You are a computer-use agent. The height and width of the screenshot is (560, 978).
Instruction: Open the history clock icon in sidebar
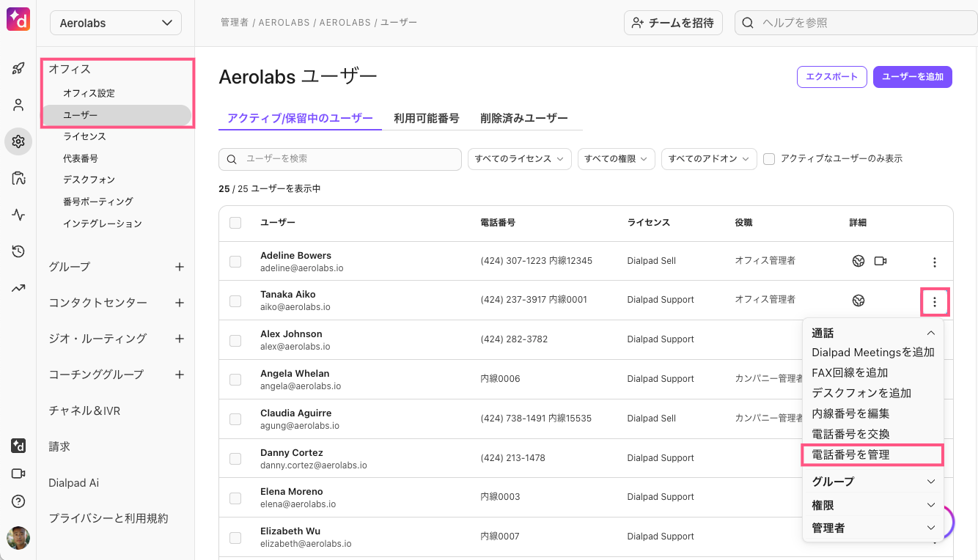click(x=18, y=251)
